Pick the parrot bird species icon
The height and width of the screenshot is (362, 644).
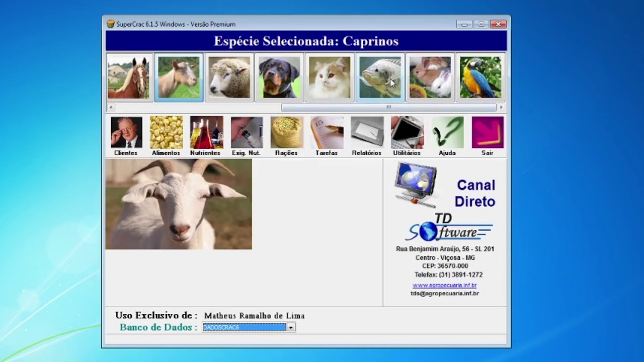(480, 77)
